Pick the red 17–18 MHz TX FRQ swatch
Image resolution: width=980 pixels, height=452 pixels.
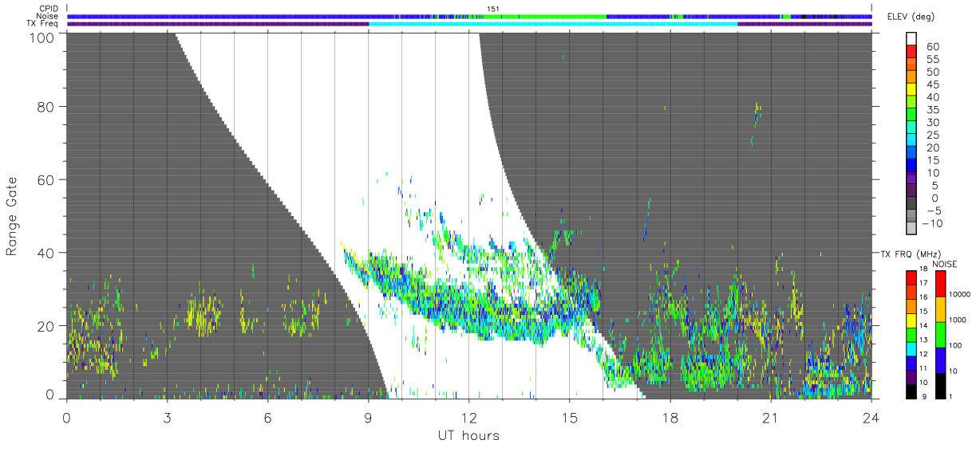pyautogui.click(x=911, y=277)
